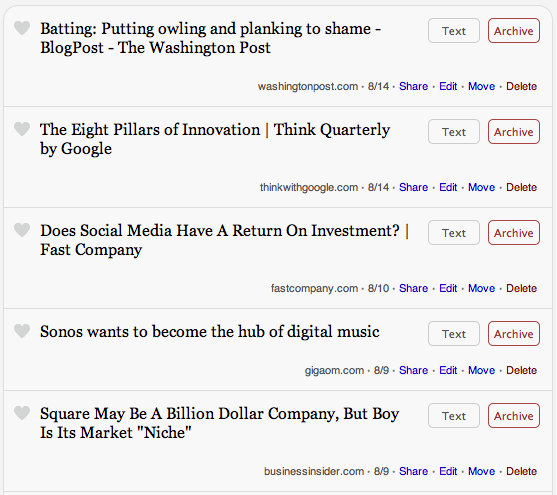Open Text view for Washington Post article
Viewport: 557px width, 495px height.
click(x=454, y=31)
